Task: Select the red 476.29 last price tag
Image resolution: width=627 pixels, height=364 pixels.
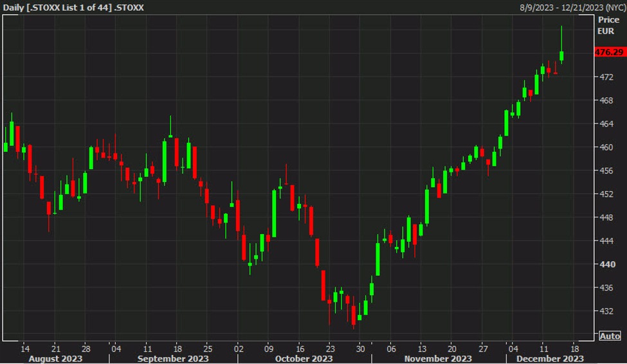Action: [x=610, y=52]
